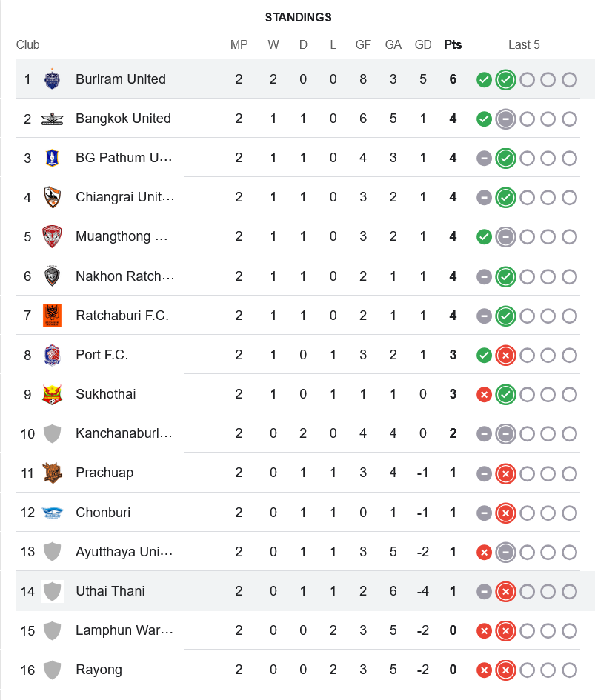Screen dimensions: 595x700
Task: Click the Last 5 column header
Action: tap(524, 44)
